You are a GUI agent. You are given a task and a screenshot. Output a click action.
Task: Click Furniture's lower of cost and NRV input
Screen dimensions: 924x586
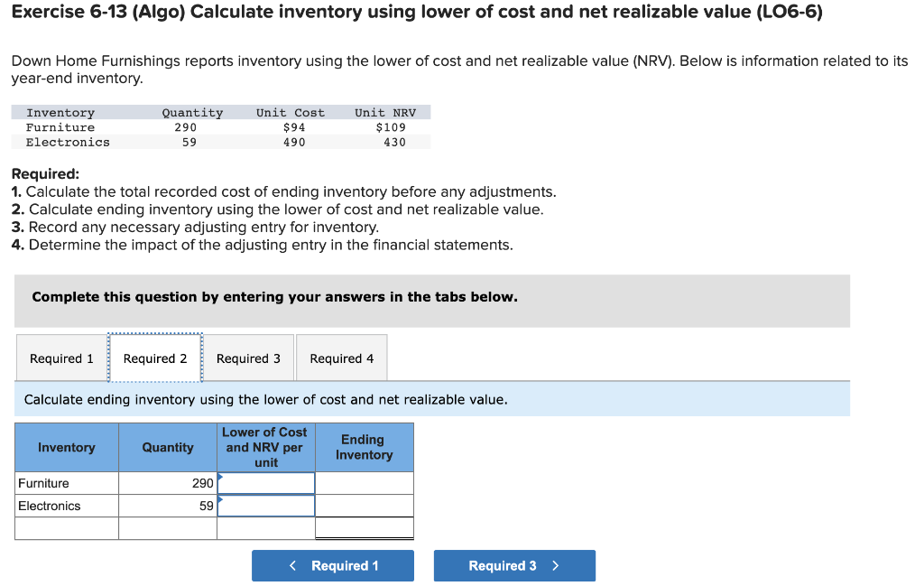266,482
